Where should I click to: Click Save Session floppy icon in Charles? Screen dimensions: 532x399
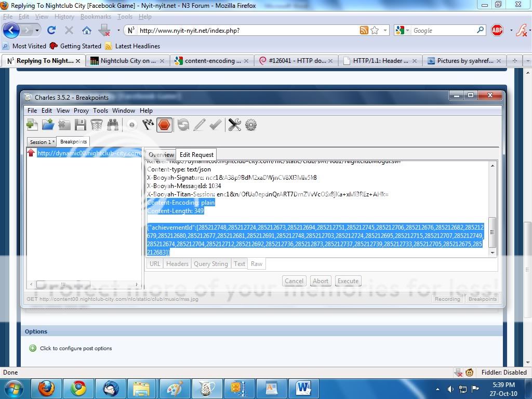(81, 125)
